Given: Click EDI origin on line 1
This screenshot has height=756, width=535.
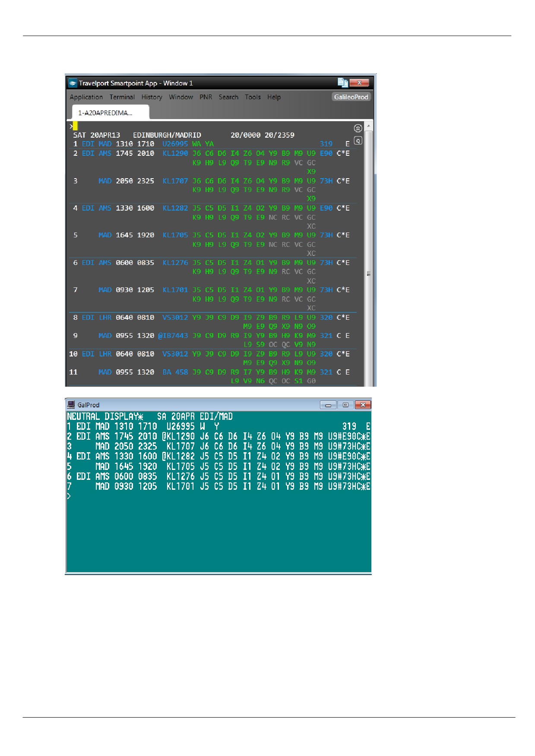Looking at the screenshot, I should click(88, 144).
